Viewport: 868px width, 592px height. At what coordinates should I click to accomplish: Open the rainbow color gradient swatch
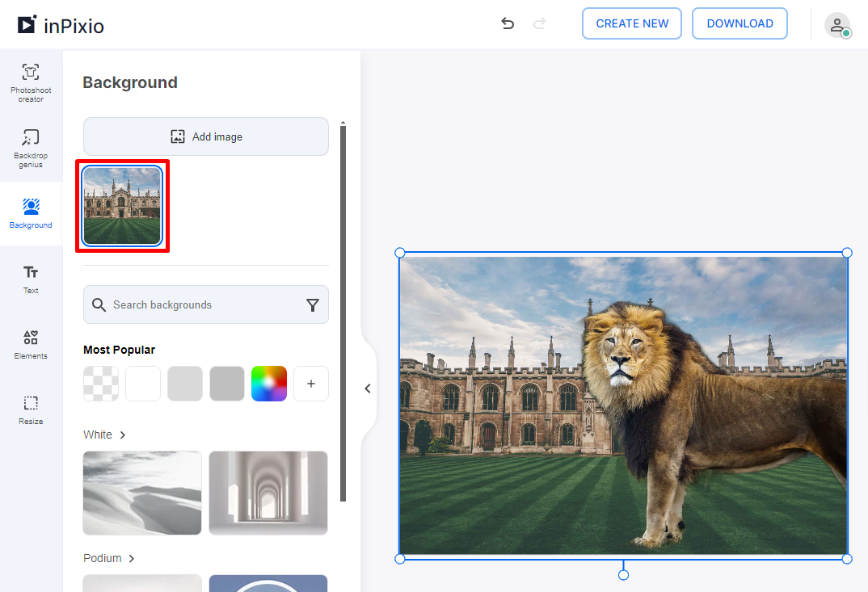point(268,383)
